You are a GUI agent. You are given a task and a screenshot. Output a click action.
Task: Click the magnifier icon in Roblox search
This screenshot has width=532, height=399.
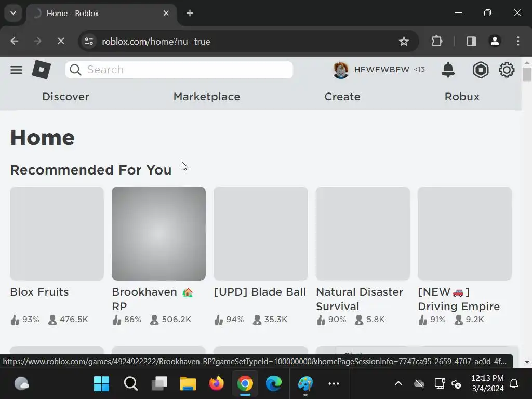75,70
